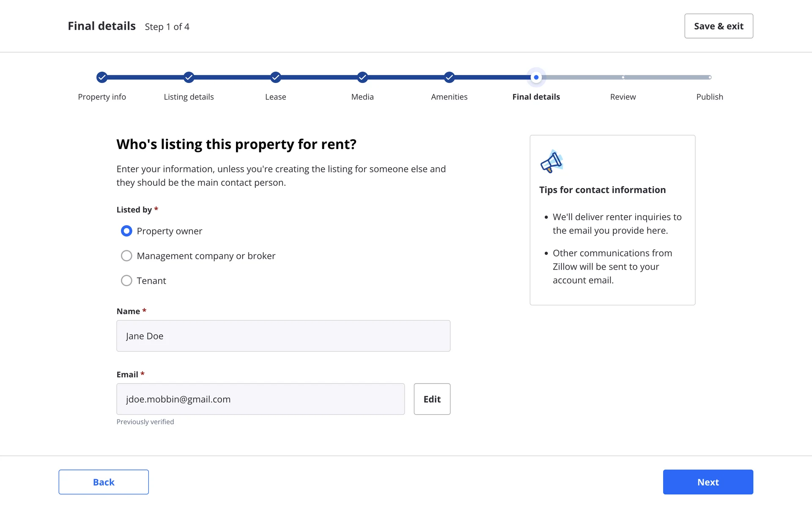Click the Listing details step checkmark
This screenshot has width=812, height=508.
(x=189, y=77)
